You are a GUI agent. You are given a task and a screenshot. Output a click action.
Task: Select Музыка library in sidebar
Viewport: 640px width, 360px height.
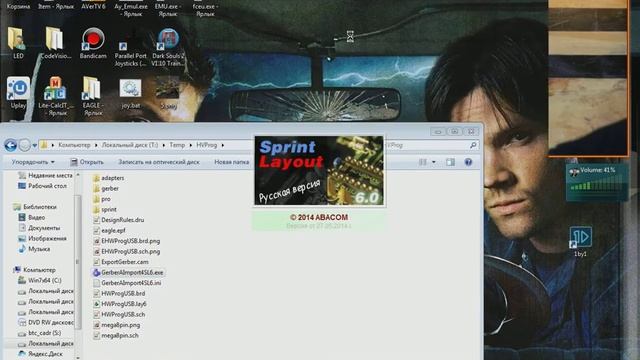click(x=34, y=249)
